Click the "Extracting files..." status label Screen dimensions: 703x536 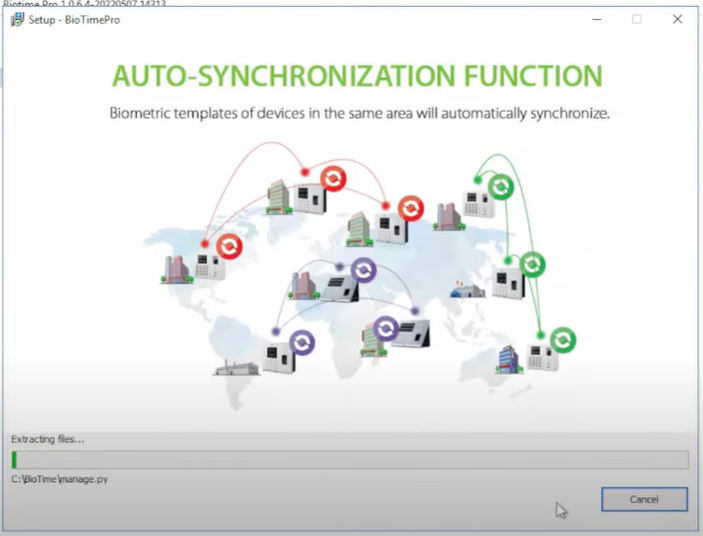pyautogui.click(x=47, y=439)
